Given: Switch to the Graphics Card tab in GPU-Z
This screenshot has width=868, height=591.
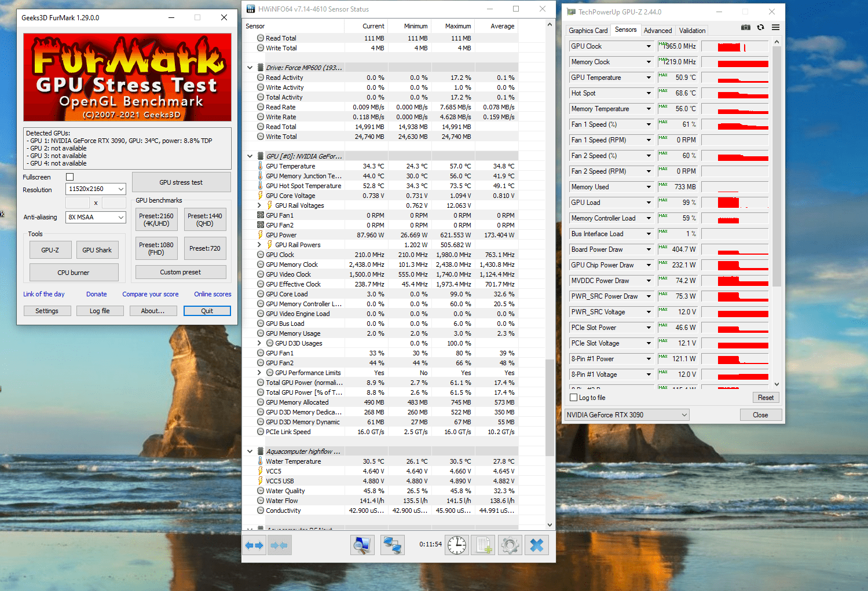Looking at the screenshot, I should (x=588, y=31).
